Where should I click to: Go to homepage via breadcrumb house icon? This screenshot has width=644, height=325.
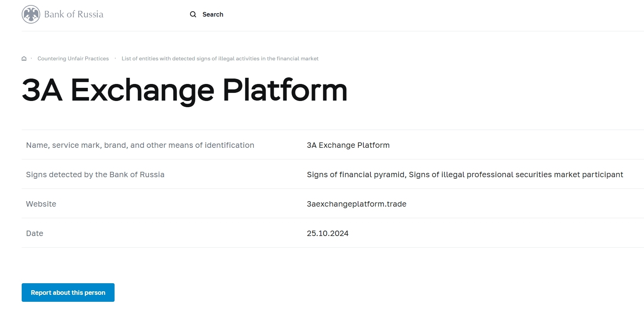(24, 58)
